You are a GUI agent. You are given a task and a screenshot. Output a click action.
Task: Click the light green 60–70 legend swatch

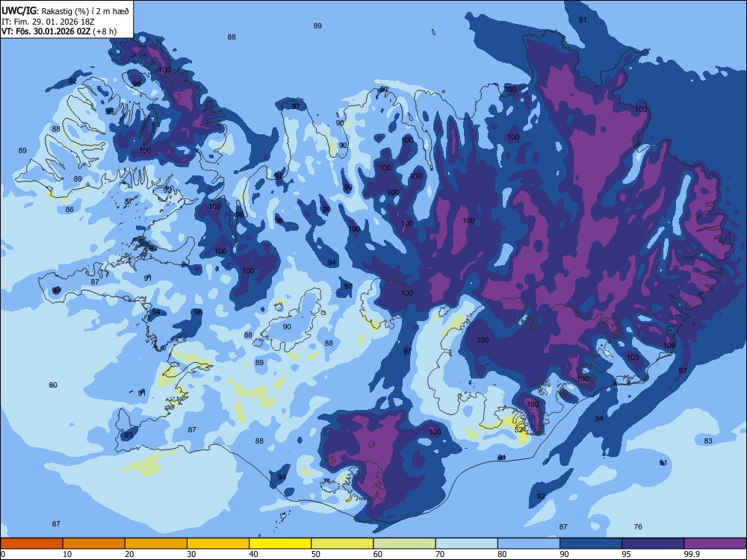(x=404, y=544)
